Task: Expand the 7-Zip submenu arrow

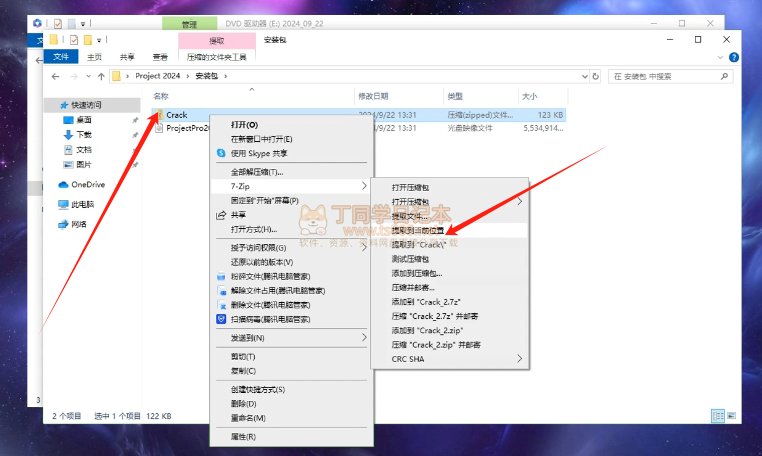Action: (364, 186)
